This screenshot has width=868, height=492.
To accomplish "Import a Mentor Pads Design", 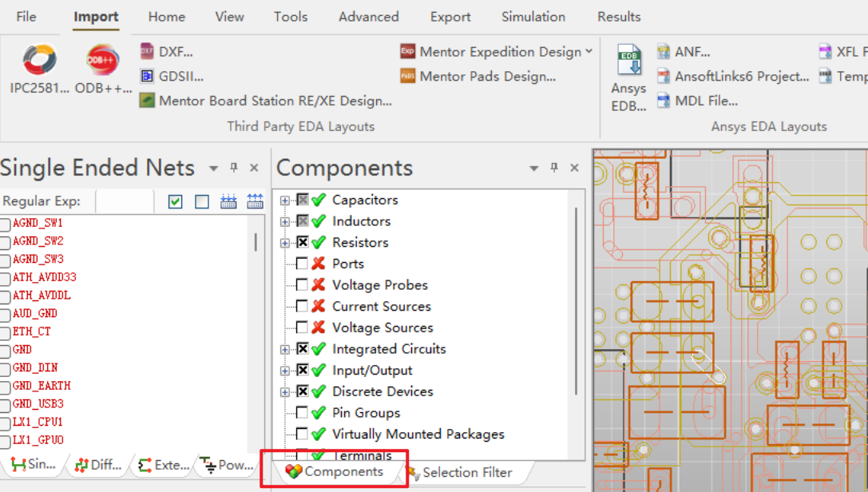I will (x=478, y=76).
